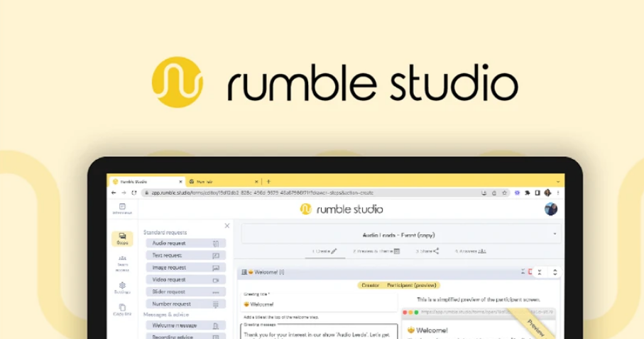
Task: Go forward in the browser
Action: [124, 193]
